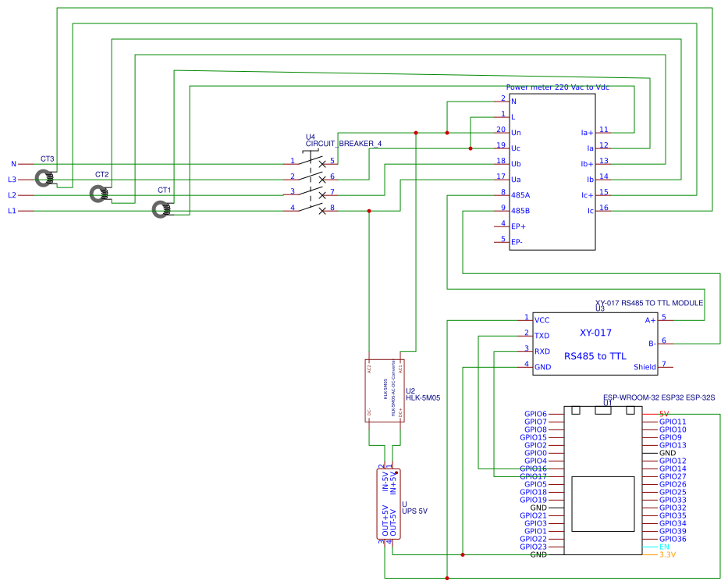Image resolution: width=728 pixels, height=588 pixels.
Task: Click the L3 input line label
Action: point(12,180)
